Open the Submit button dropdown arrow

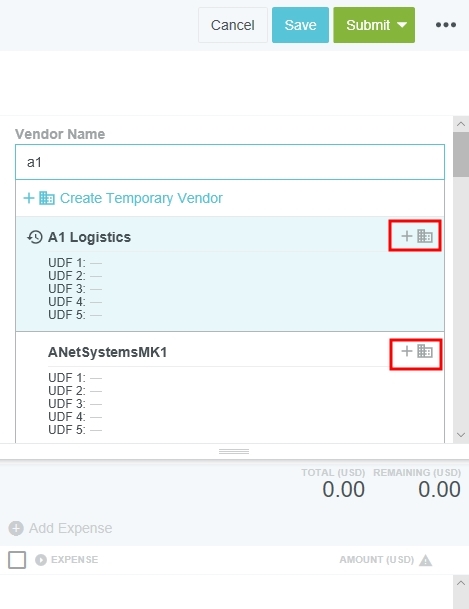click(402, 25)
